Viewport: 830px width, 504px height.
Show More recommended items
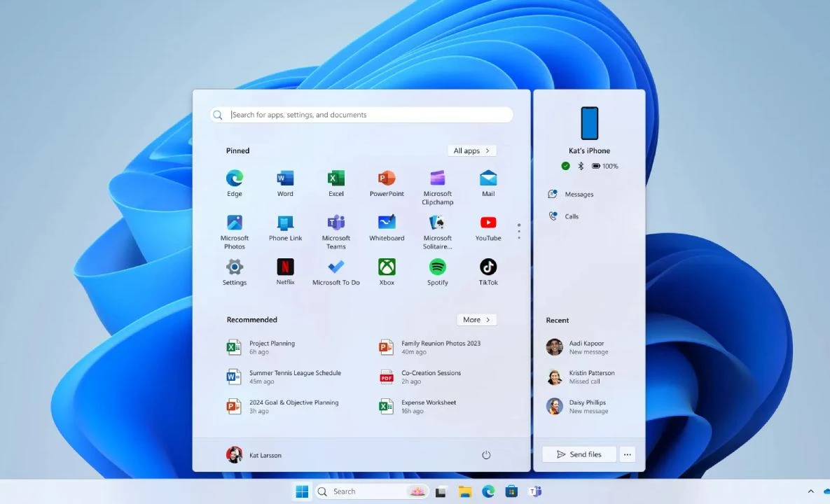(476, 320)
